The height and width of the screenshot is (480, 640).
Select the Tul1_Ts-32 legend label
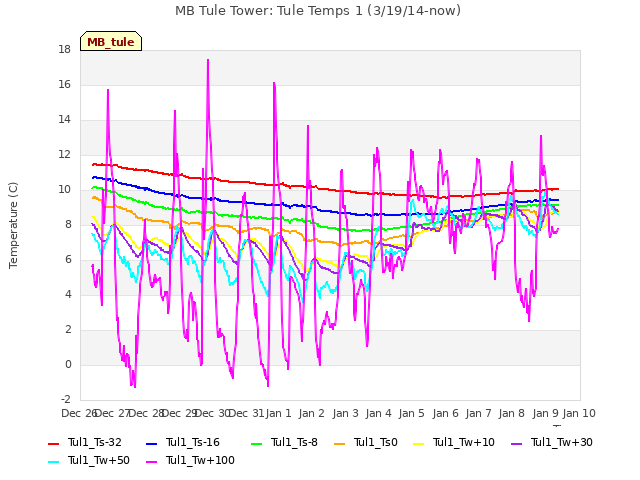point(95,442)
